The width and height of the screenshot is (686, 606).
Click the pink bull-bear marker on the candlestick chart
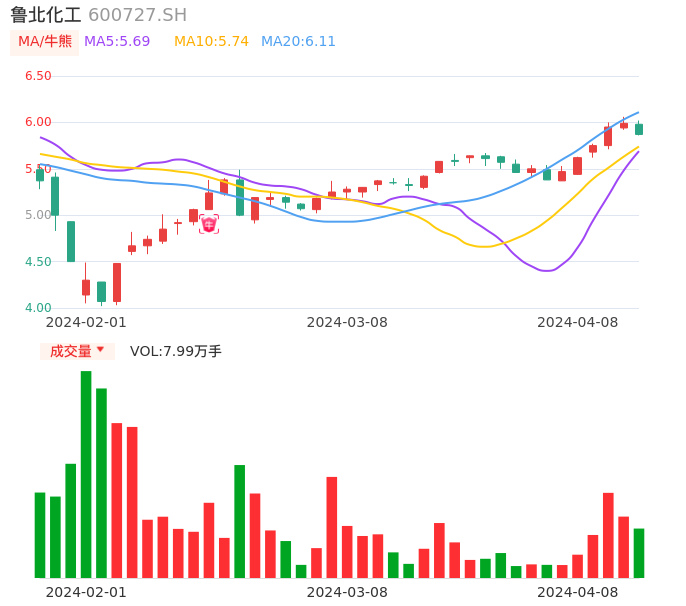click(x=208, y=224)
